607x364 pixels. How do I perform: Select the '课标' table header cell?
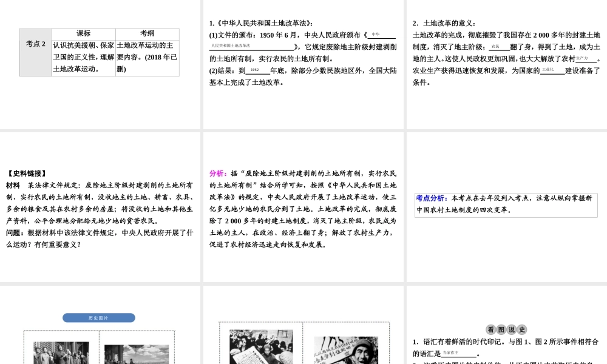tap(84, 33)
